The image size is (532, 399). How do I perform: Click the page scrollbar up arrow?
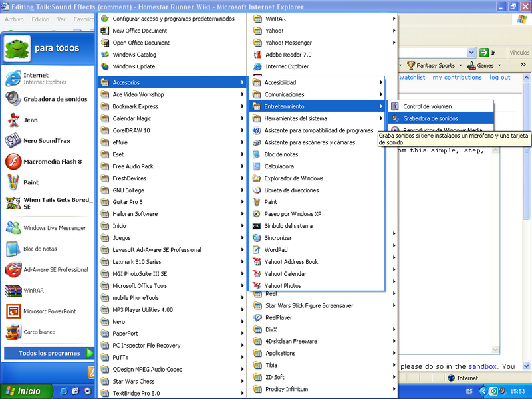(526, 78)
